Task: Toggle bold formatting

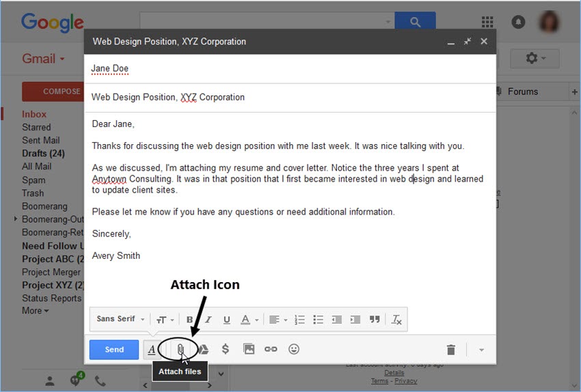Action: pos(189,320)
